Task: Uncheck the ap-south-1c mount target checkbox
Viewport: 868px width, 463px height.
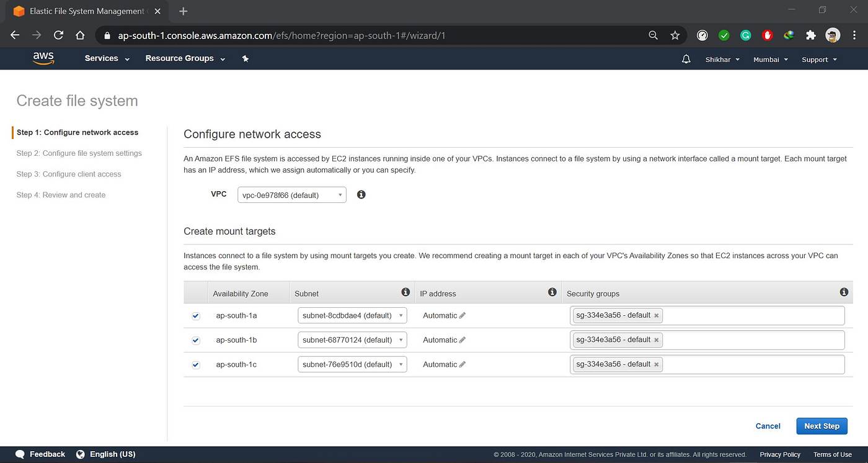Action: [x=195, y=364]
